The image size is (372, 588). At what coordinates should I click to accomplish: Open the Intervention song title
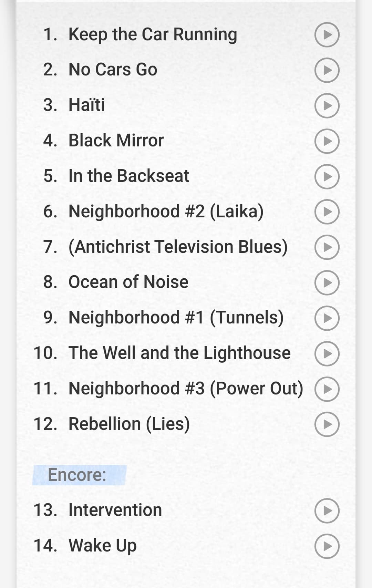(x=115, y=510)
